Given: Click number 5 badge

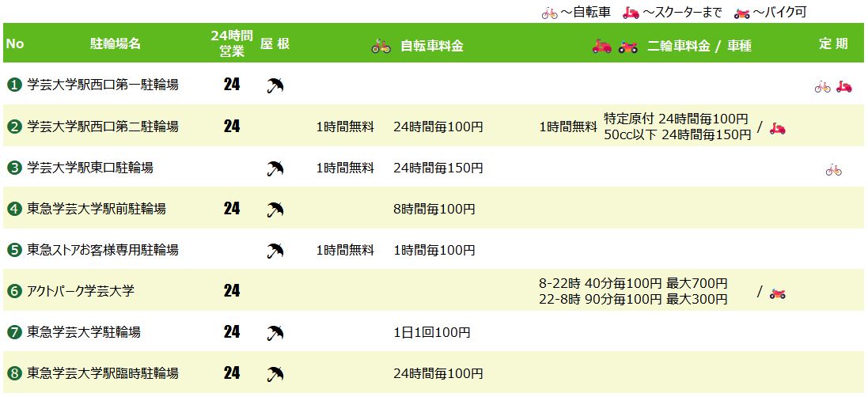Looking at the screenshot, I should point(14,250).
